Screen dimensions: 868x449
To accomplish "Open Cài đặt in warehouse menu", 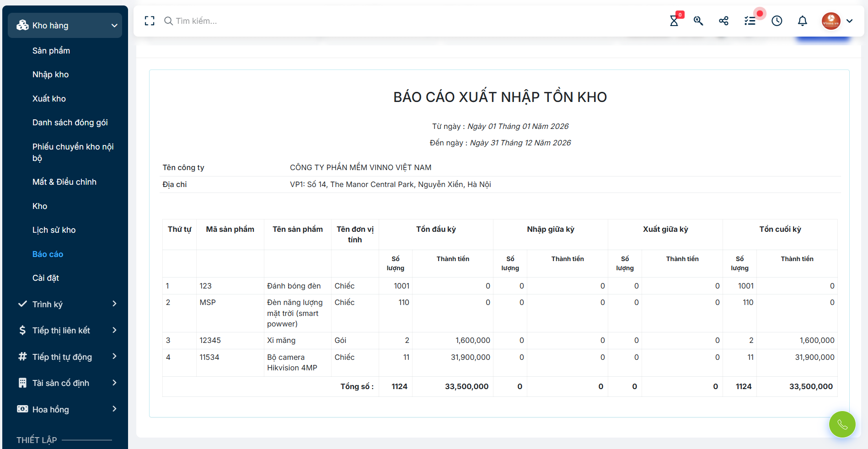I will pos(46,278).
